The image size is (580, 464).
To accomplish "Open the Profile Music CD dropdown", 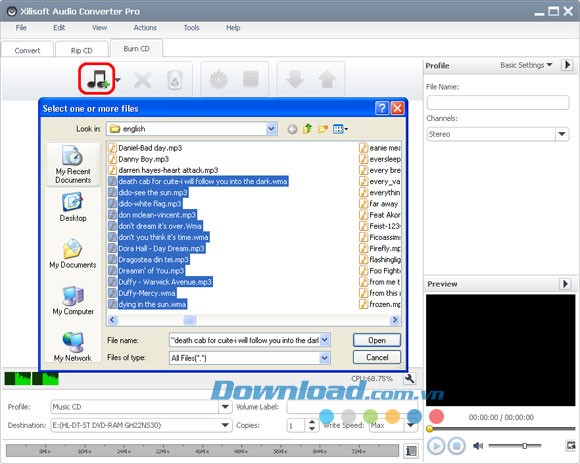I will click(x=225, y=407).
